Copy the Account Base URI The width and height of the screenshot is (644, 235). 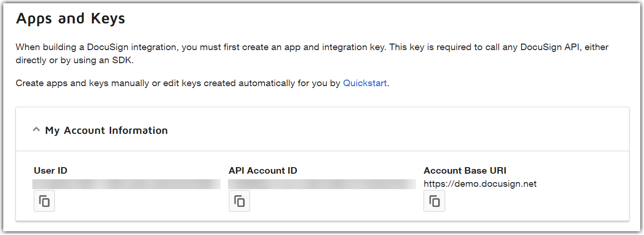tap(434, 201)
